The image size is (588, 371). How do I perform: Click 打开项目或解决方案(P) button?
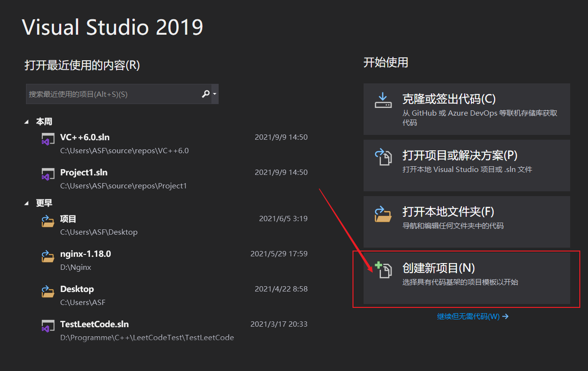click(467, 165)
